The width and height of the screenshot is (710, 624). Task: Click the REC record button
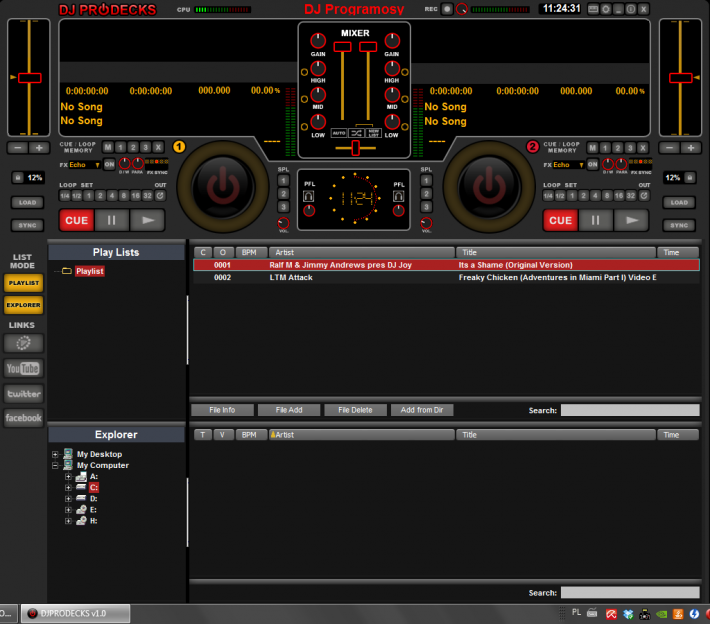(447, 9)
